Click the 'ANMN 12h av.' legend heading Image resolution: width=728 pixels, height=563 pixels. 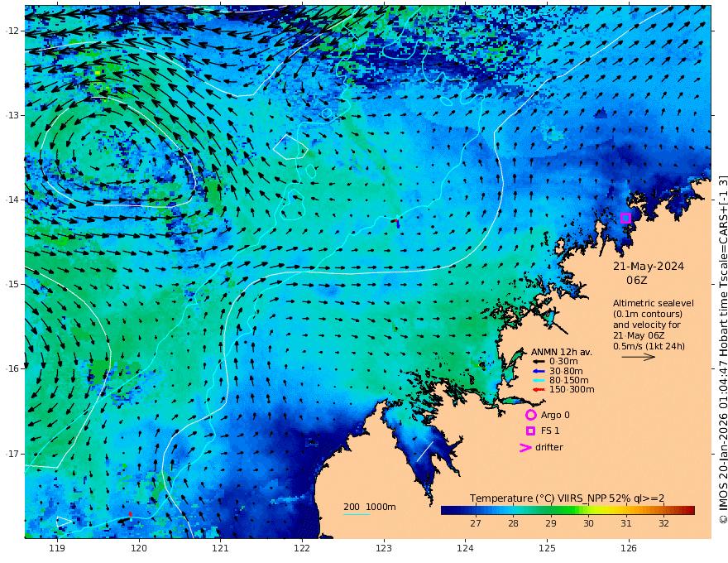[x=562, y=352]
